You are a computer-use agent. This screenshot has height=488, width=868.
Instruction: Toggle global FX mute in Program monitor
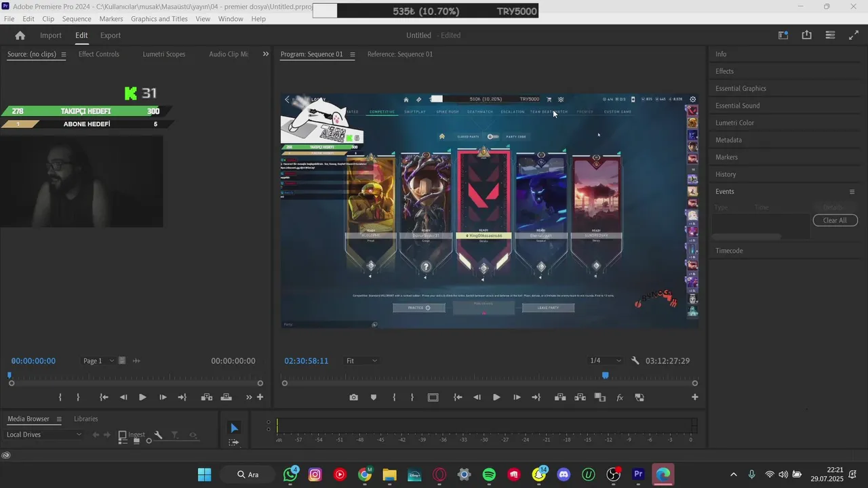tap(620, 398)
